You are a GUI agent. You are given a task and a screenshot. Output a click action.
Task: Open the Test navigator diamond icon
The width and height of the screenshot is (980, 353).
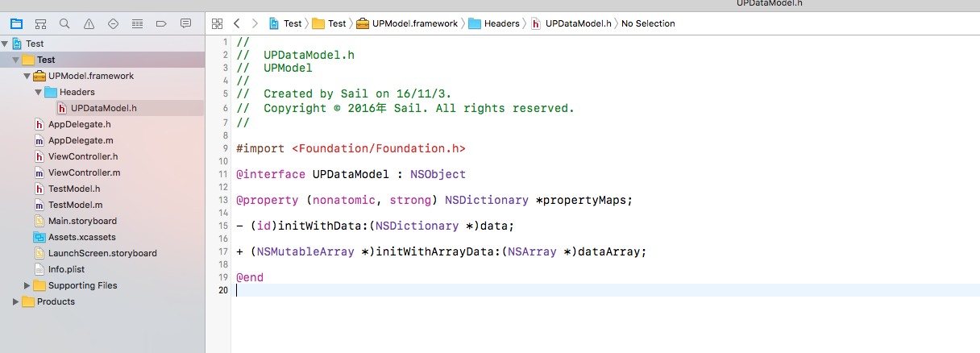coord(113,23)
